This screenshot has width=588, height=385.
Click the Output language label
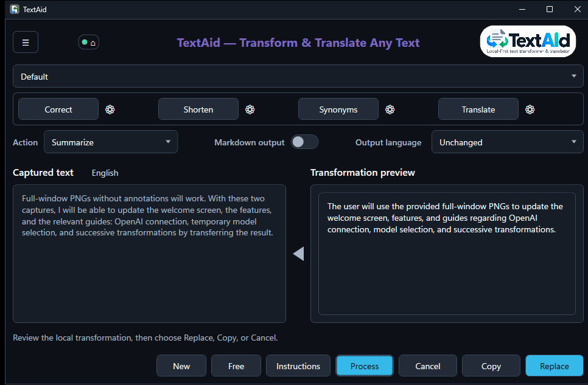coord(388,142)
